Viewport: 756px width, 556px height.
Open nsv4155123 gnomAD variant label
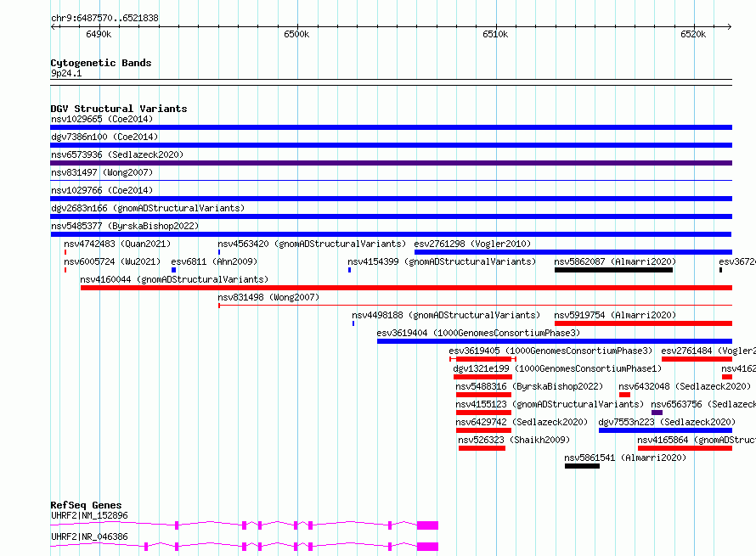point(550,404)
